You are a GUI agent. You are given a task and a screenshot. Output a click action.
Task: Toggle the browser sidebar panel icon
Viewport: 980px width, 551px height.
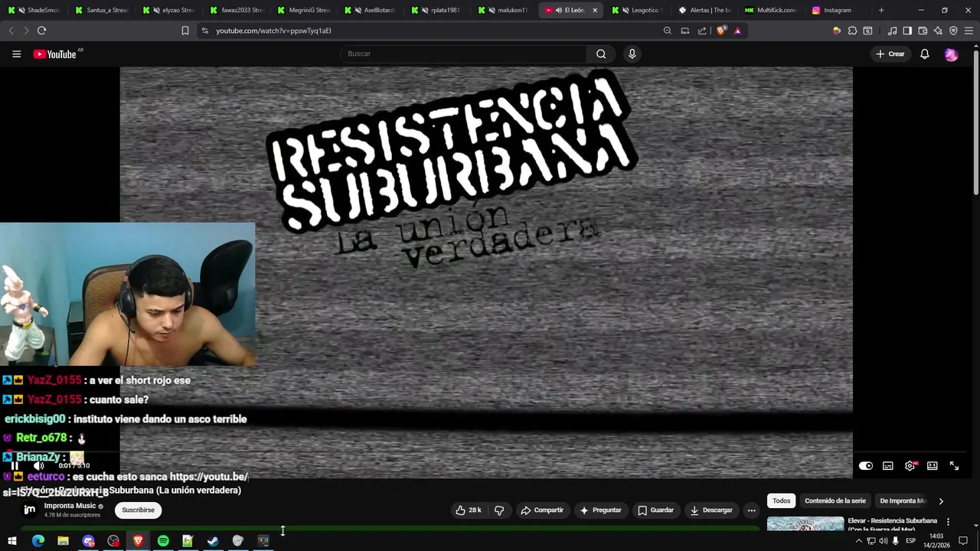tap(907, 31)
